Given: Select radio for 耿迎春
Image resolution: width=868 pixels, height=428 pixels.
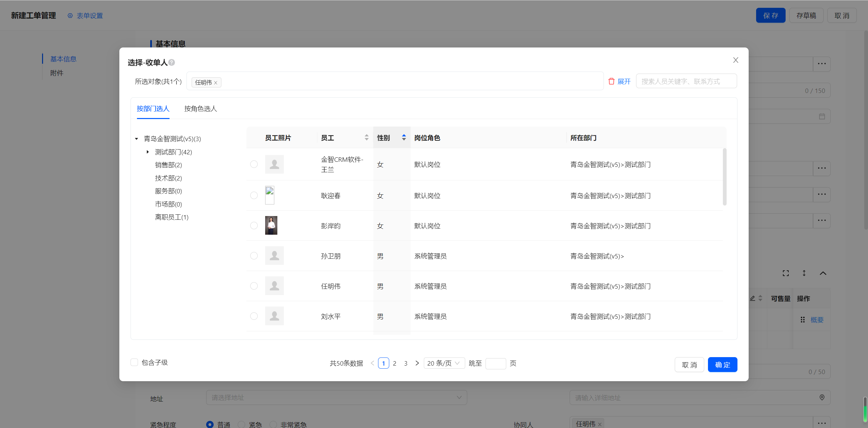Looking at the screenshot, I should (x=254, y=195).
